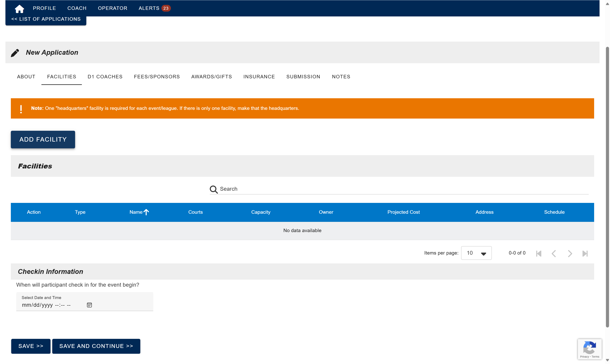Switch to the D1 COACHES tab
Screen dimensions: 610x364
pyautogui.click(x=105, y=77)
